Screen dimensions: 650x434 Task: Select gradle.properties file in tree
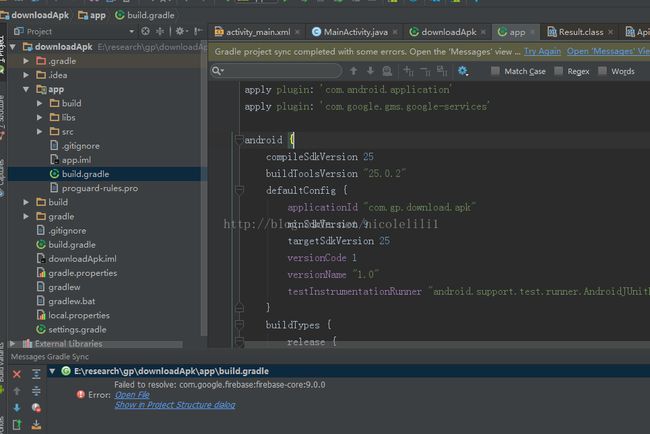click(x=77, y=273)
